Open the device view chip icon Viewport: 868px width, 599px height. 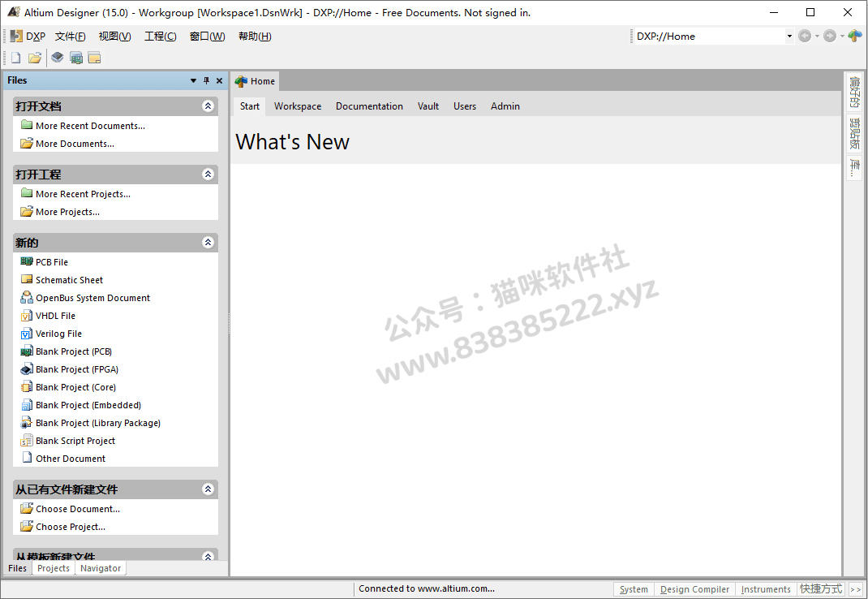(x=57, y=58)
